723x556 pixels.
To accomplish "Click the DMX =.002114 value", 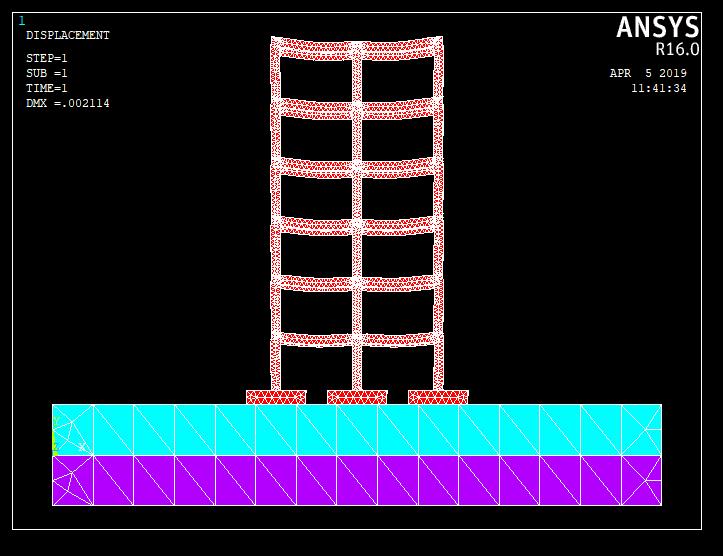I will click(x=68, y=103).
